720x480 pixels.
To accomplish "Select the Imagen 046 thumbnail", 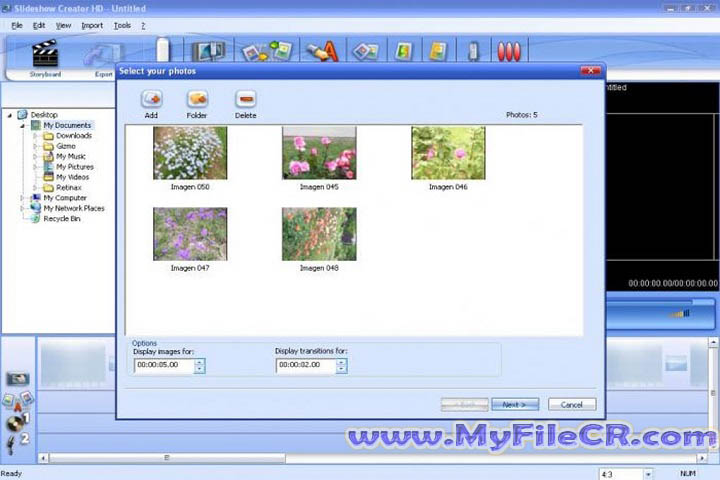I will coord(448,153).
